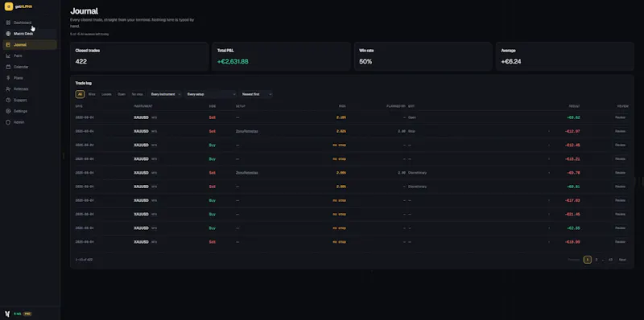Jump to page 43 of trade log
Screen dimensions: 644x320
(x=610, y=260)
